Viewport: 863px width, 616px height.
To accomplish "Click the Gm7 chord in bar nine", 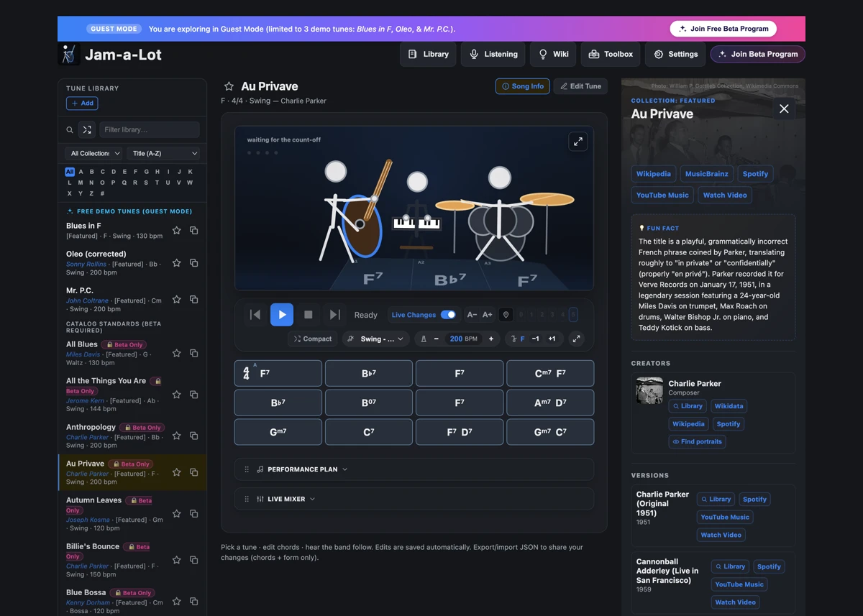I will [x=278, y=432].
